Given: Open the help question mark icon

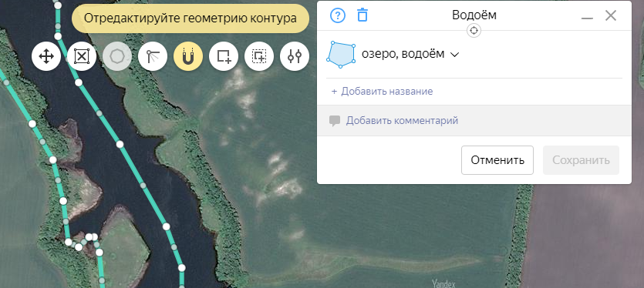Looking at the screenshot, I should pos(338,15).
